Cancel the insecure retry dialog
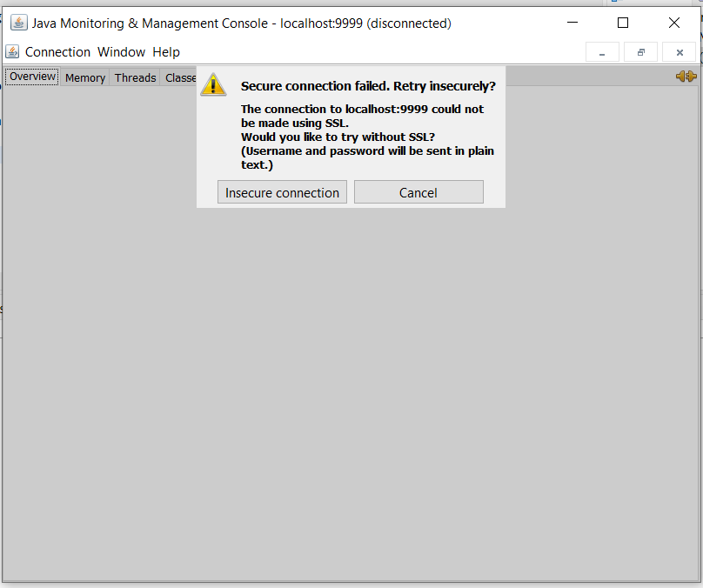The height and width of the screenshot is (588, 703). click(x=418, y=192)
